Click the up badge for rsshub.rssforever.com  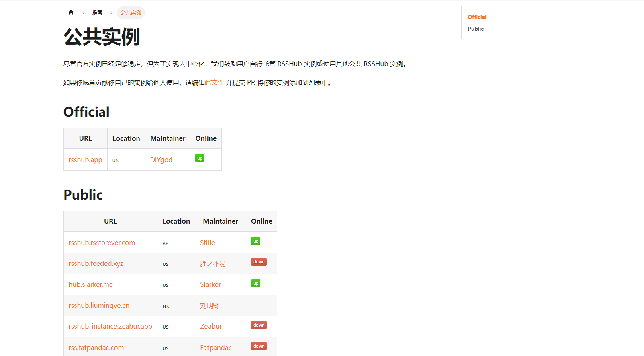click(x=256, y=241)
